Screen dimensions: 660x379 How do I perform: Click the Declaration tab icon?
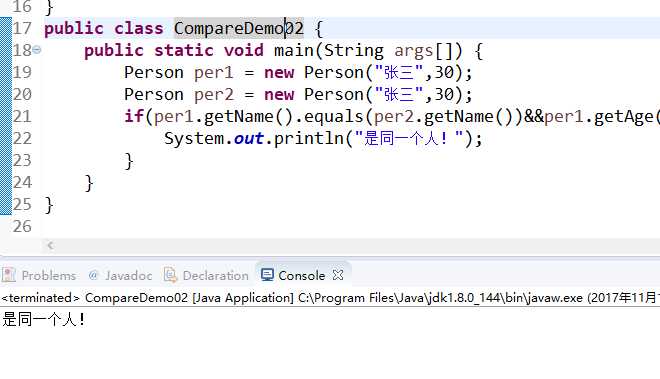pos(170,275)
